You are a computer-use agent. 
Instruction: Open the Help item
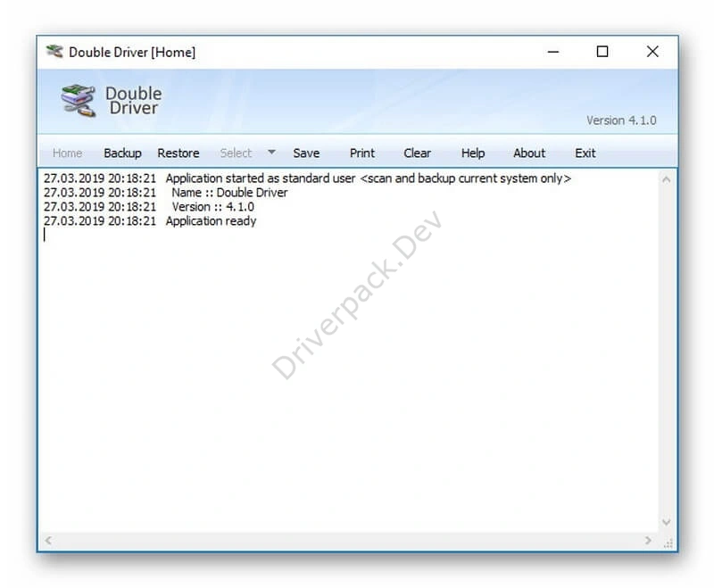[x=473, y=153]
